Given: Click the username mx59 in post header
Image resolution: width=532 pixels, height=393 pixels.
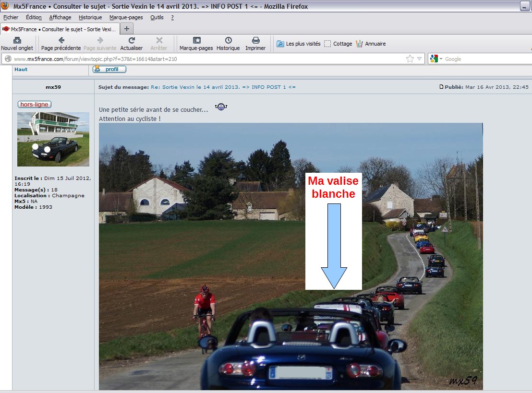Looking at the screenshot, I should tap(53, 87).
